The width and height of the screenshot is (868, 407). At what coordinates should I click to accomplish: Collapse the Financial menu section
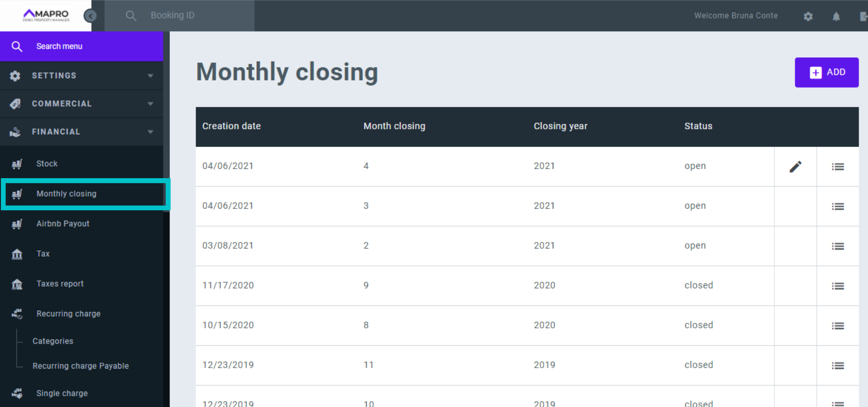tap(81, 132)
